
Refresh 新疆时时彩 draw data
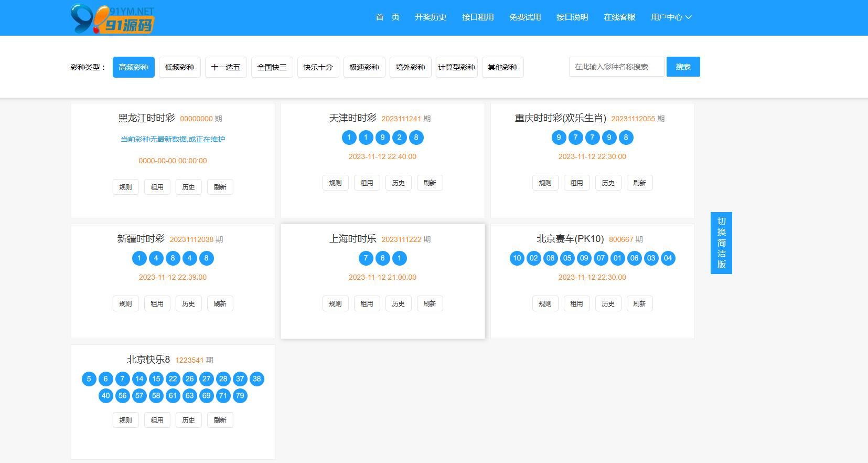(x=220, y=303)
